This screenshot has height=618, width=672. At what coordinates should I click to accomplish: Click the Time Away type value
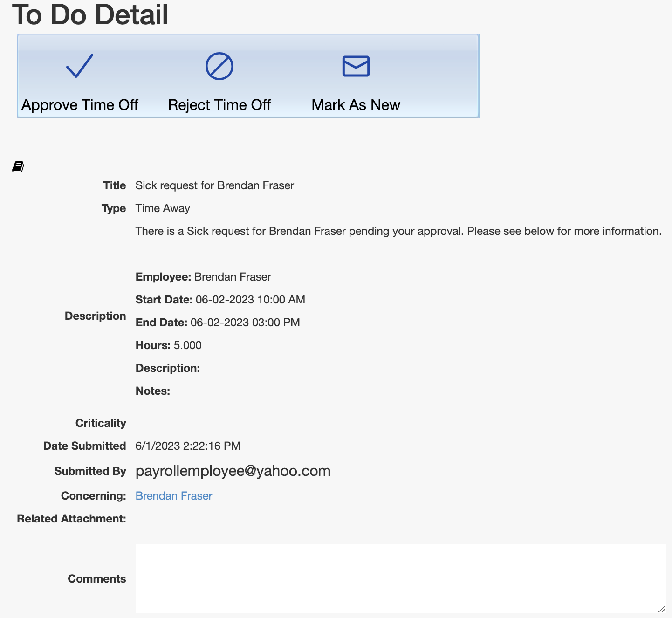163,208
